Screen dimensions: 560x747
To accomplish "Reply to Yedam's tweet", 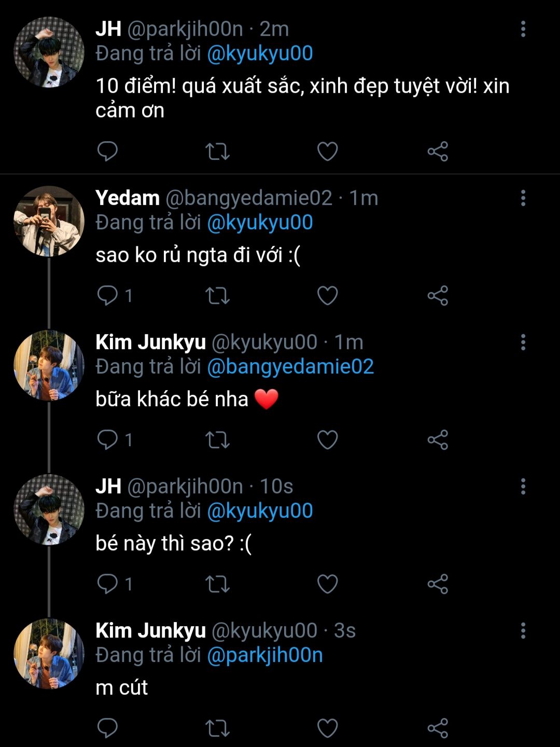I will (108, 296).
